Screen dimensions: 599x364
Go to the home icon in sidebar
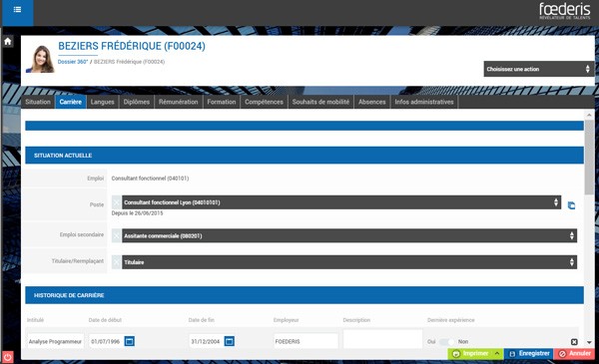tap(8, 41)
